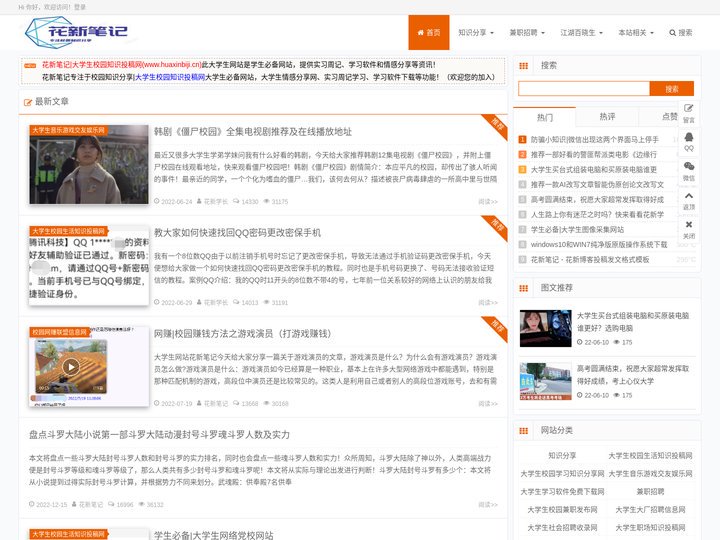Open the 首页 home tab
Image resolution: width=720 pixels, height=540 pixels.
429,33
